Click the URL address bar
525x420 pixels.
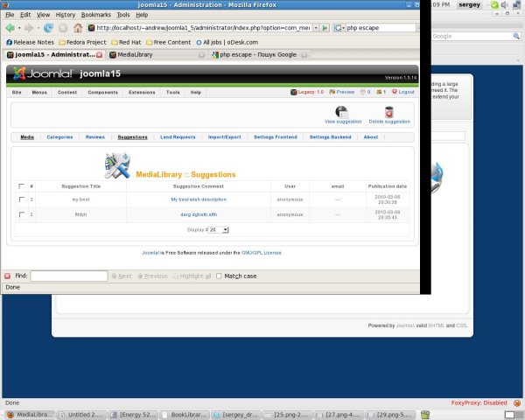click(199, 28)
